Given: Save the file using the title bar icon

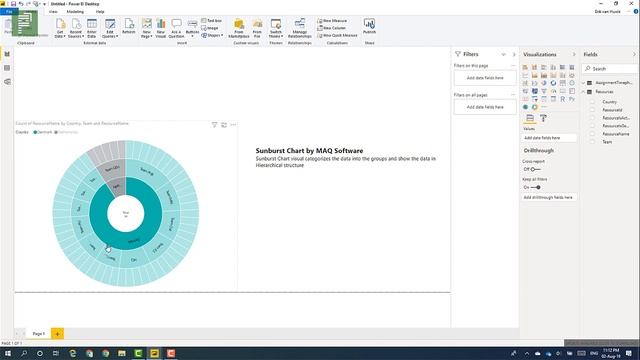Looking at the screenshot, I should 13,4.
